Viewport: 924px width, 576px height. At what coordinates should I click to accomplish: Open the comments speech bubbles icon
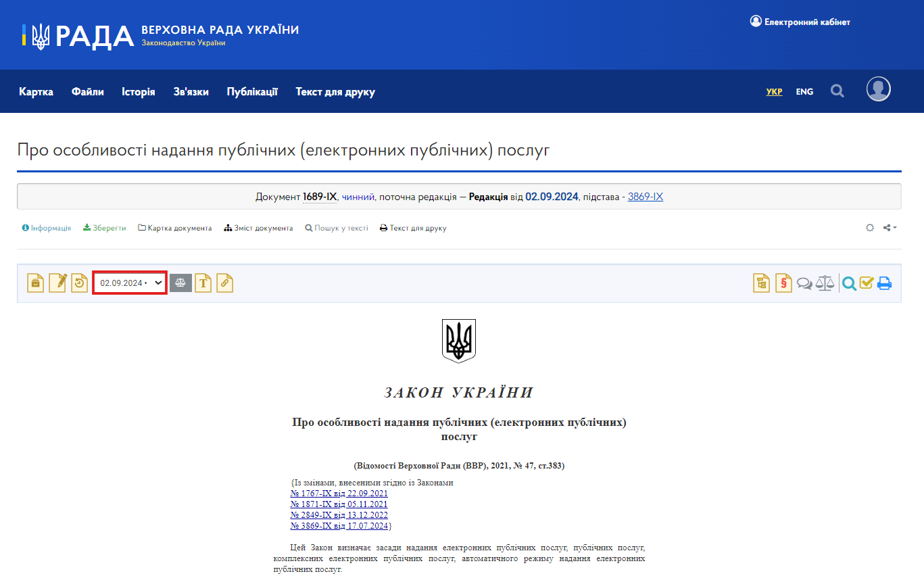(804, 283)
